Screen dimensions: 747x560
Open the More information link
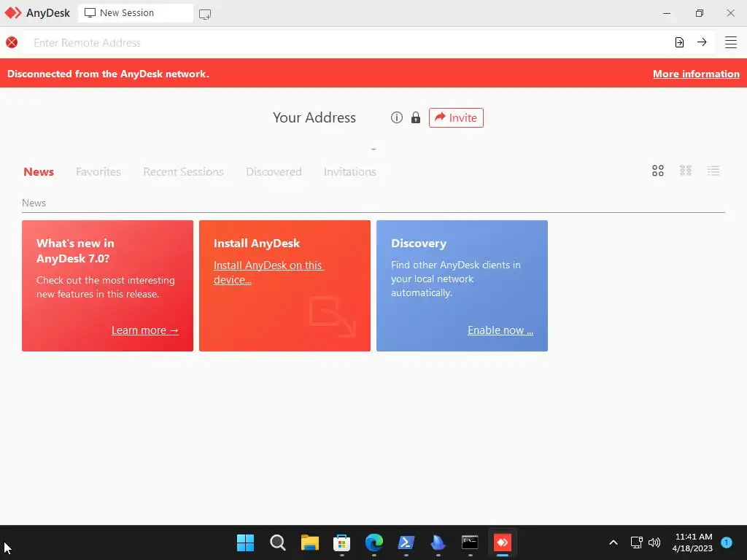[696, 74]
